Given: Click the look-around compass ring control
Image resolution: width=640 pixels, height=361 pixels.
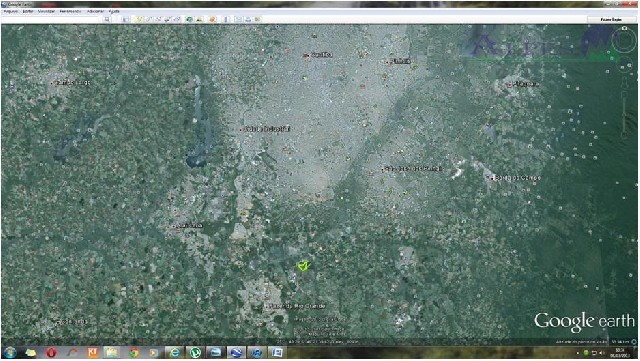Looking at the screenshot, I should (x=623, y=41).
